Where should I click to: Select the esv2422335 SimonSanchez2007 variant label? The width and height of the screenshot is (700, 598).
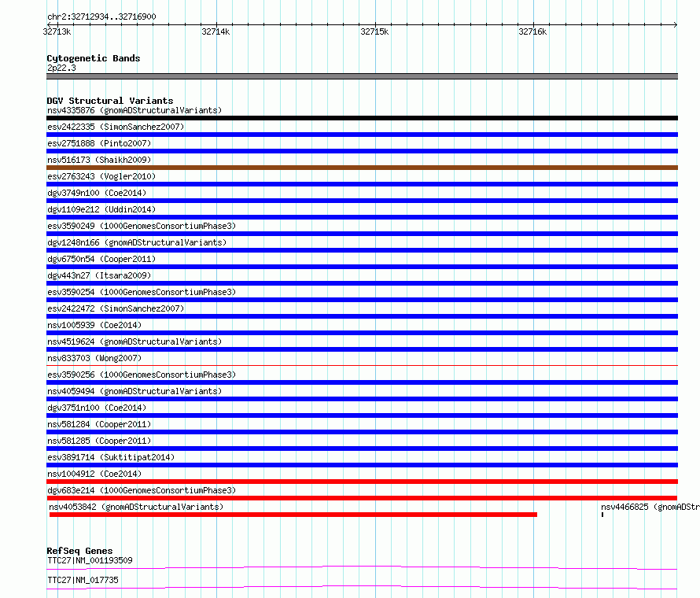116,127
